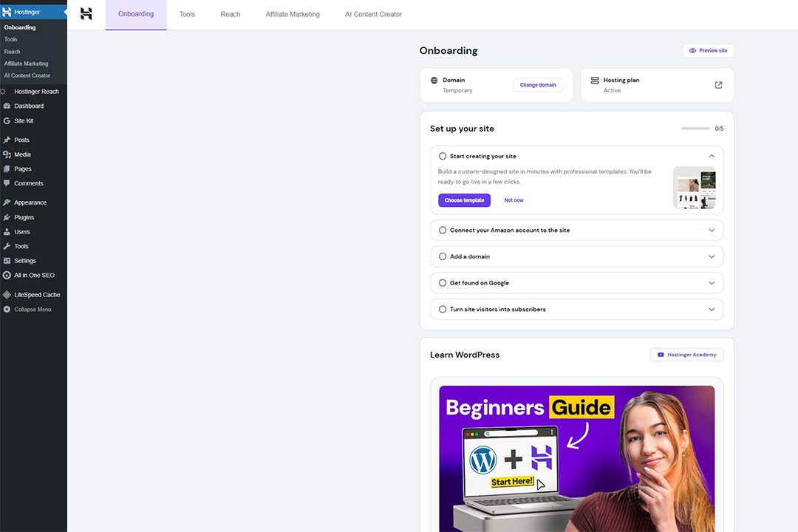Play the Beginners Guide video thumbnail
This screenshot has width=798, height=532.
pyautogui.click(x=576, y=458)
